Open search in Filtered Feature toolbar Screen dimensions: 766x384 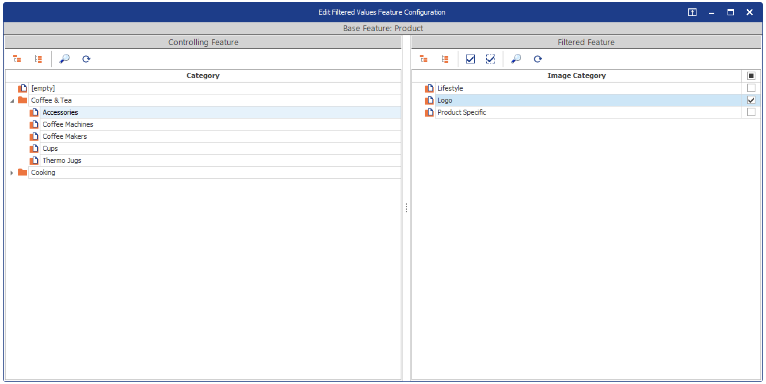516,59
